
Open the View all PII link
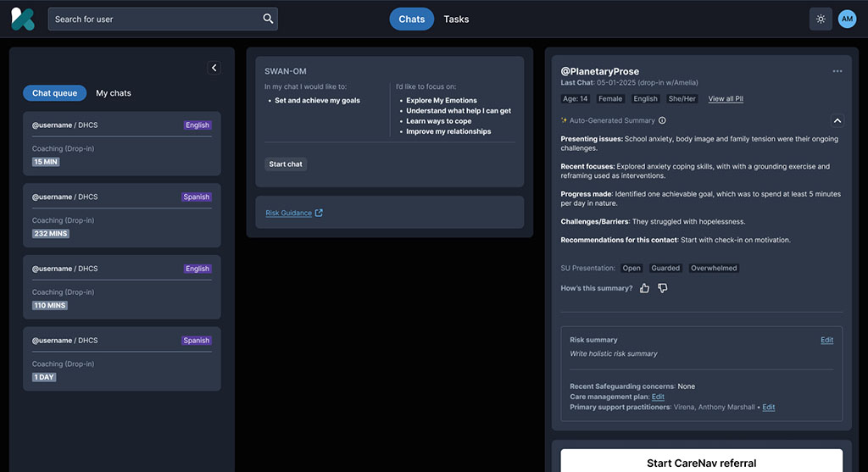726,98
